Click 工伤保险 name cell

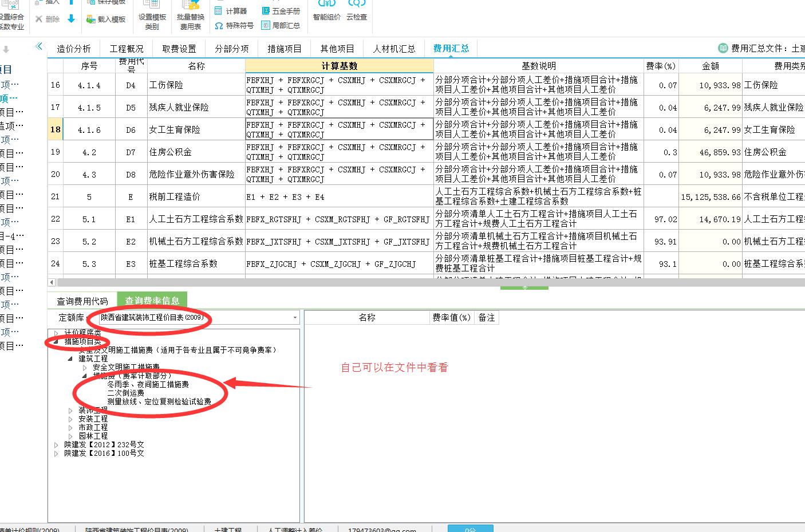click(x=196, y=85)
